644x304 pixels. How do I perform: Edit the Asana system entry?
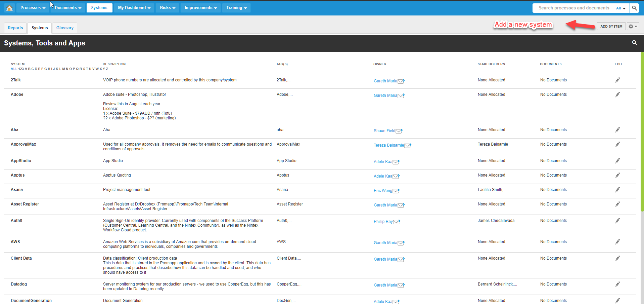click(x=617, y=190)
